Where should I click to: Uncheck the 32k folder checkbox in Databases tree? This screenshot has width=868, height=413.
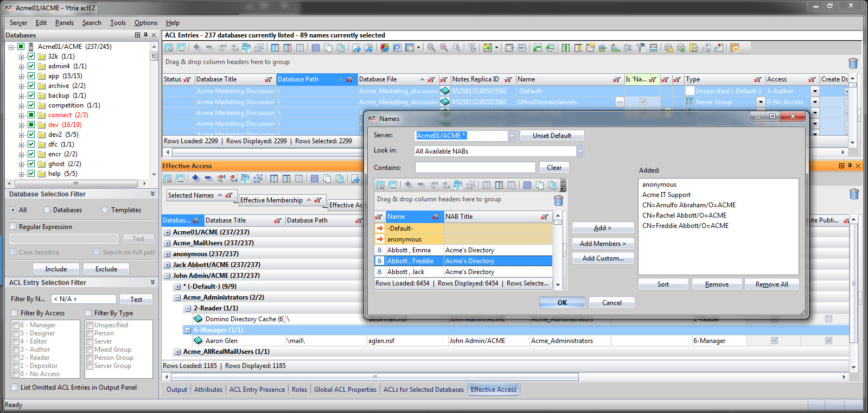tap(31, 56)
